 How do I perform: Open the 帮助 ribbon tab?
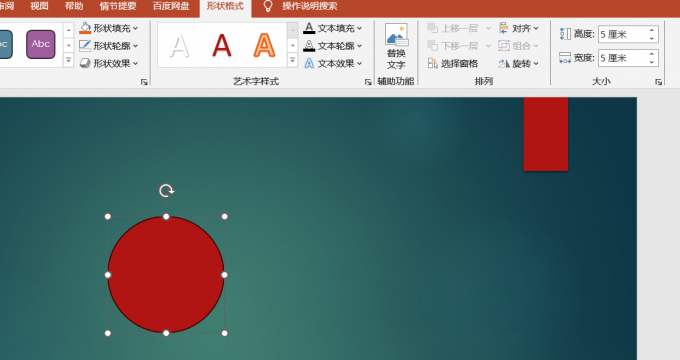[x=74, y=6]
